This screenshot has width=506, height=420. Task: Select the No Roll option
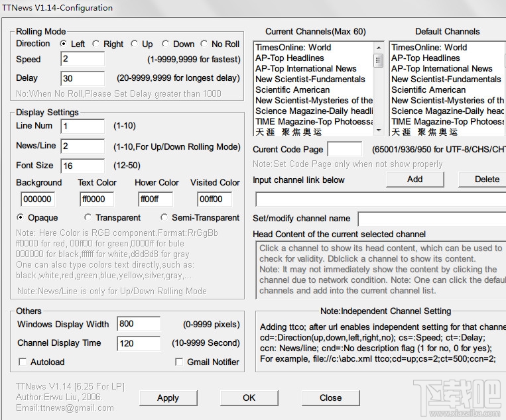[204, 44]
